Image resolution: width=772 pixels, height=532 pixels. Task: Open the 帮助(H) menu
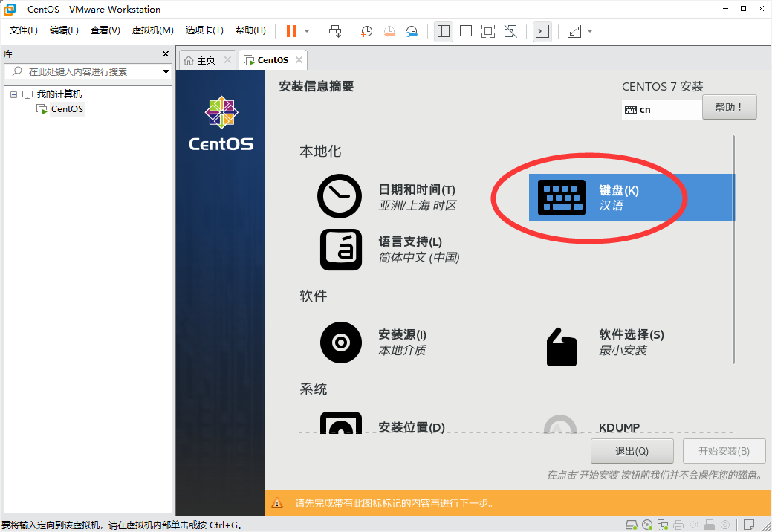point(250,30)
